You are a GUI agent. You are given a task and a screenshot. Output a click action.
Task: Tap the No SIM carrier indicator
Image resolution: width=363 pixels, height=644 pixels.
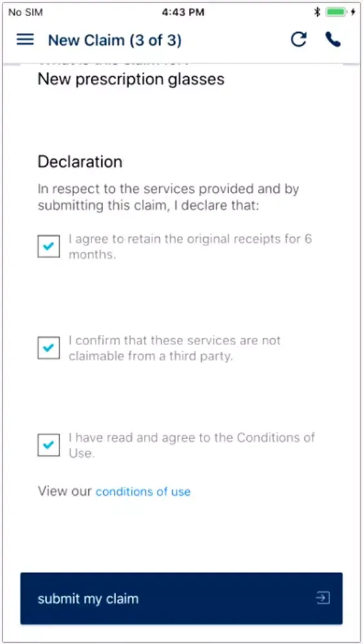coord(26,12)
